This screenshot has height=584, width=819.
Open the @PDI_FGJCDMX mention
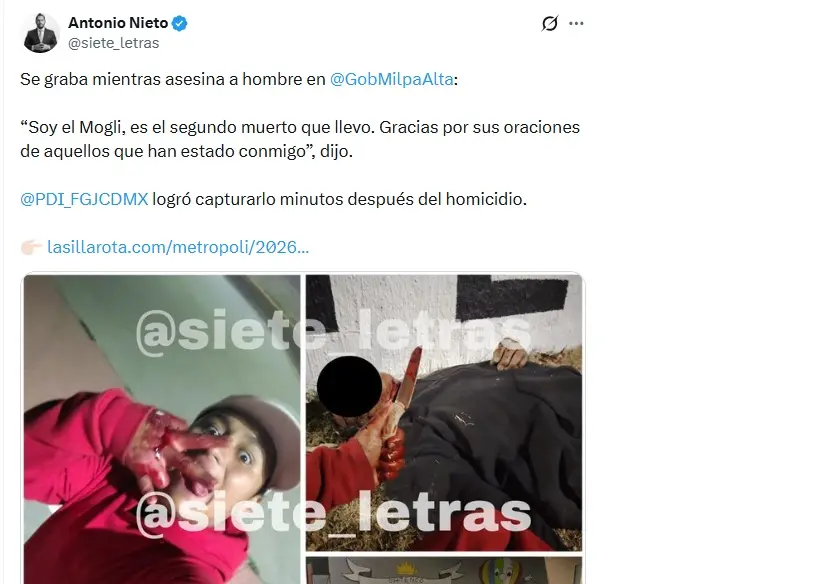click(x=84, y=199)
